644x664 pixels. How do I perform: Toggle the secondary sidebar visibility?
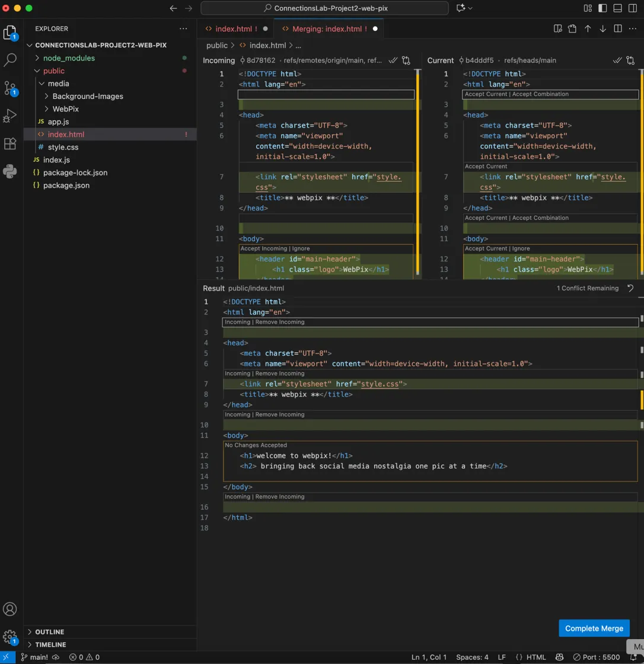[632, 8]
